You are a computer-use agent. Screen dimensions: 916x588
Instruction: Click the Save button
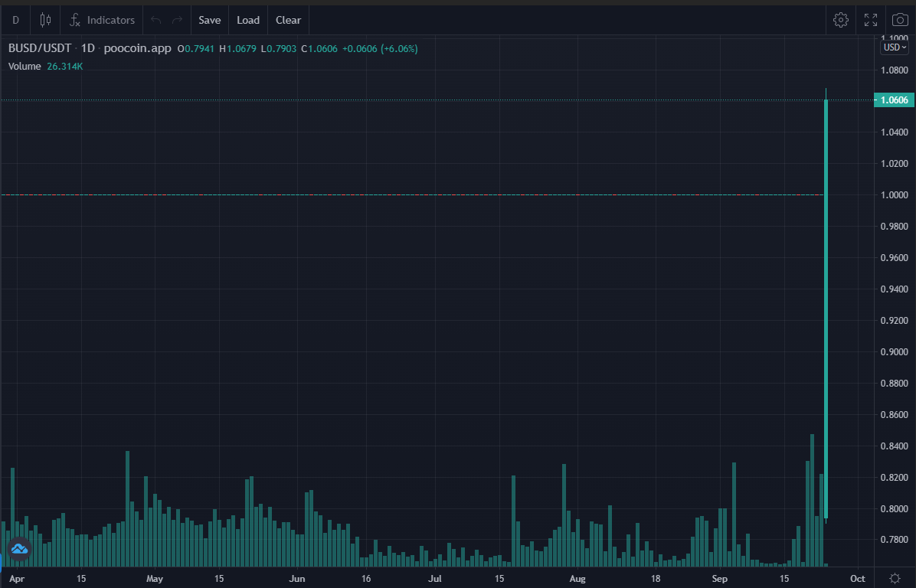210,20
